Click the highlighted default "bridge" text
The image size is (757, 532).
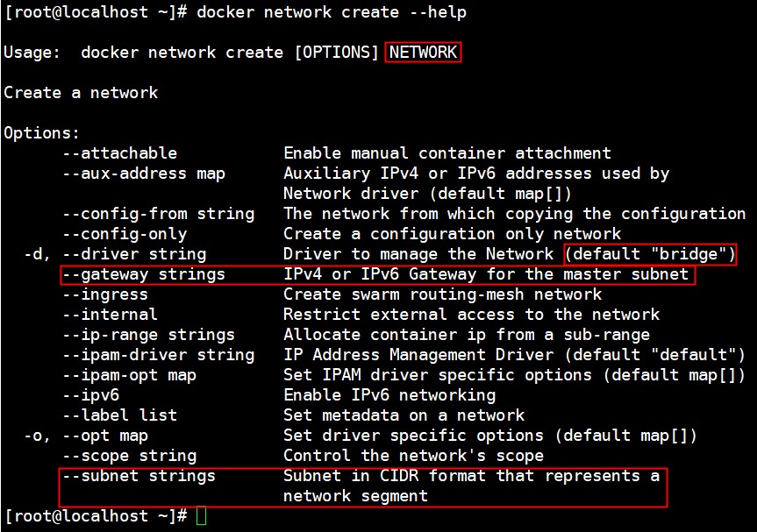[x=650, y=254]
